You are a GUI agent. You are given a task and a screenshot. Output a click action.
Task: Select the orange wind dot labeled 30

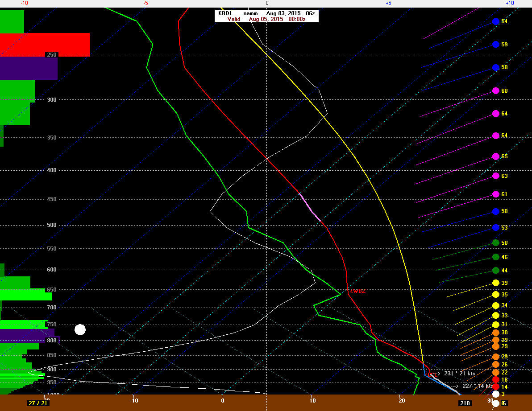[496, 333]
